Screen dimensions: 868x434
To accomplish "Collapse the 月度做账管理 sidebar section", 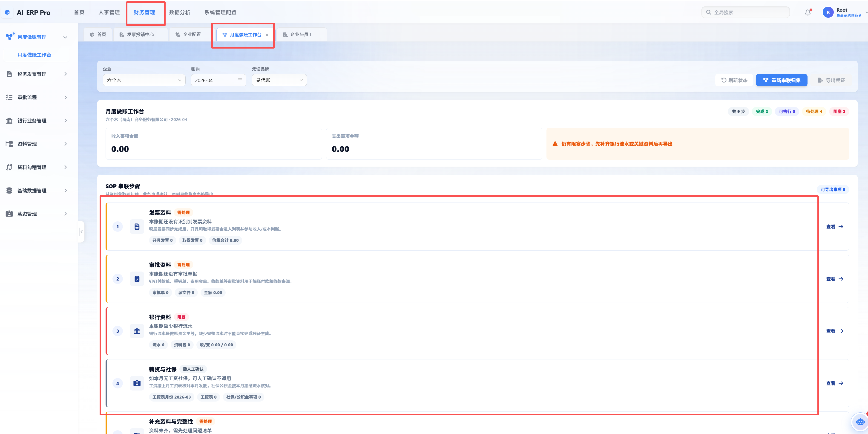I will 37,37.
